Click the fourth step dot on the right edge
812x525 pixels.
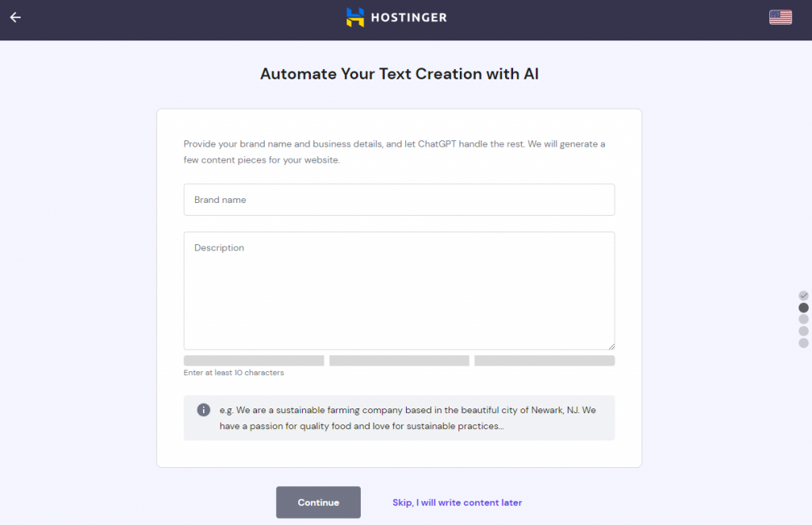pyautogui.click(x=802, y=331)
